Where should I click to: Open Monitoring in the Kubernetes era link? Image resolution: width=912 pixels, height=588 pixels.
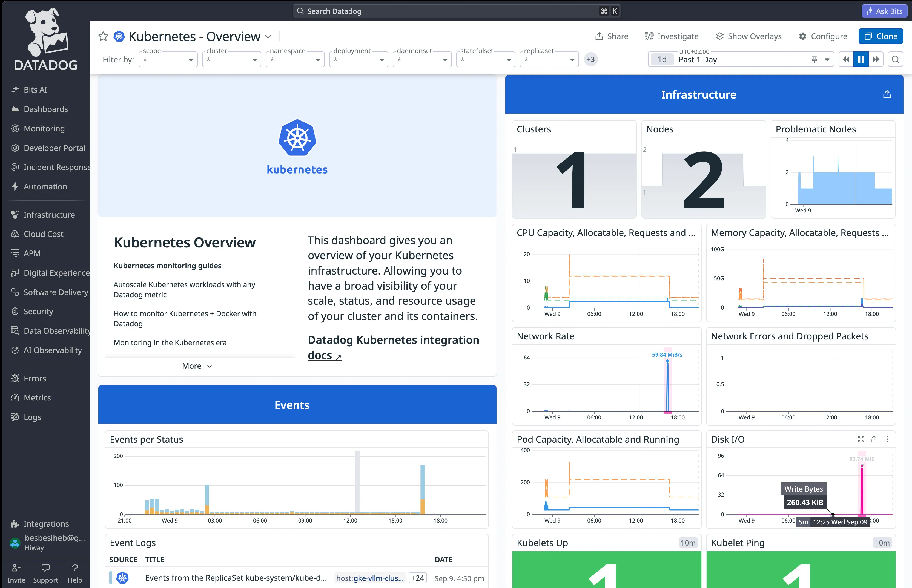click(x=170, y=342)
